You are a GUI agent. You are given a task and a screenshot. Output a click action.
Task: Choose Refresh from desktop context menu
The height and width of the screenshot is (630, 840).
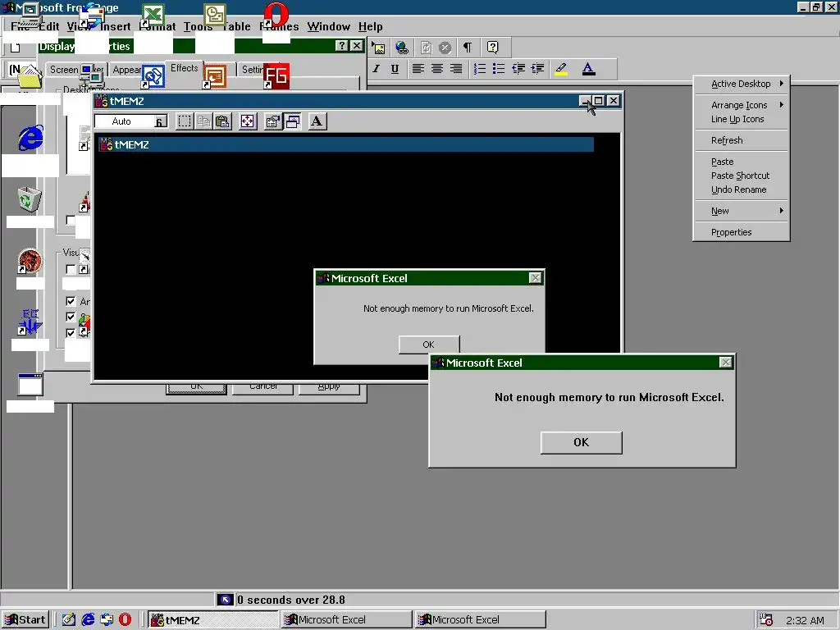(742, 140)
